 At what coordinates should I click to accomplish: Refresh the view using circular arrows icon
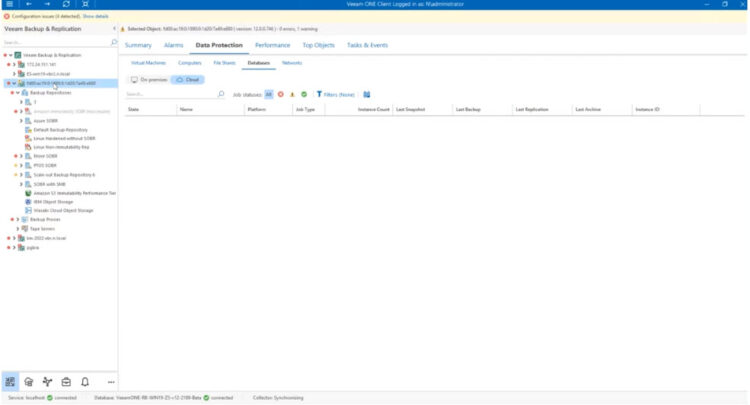click(x=66, y=4)
